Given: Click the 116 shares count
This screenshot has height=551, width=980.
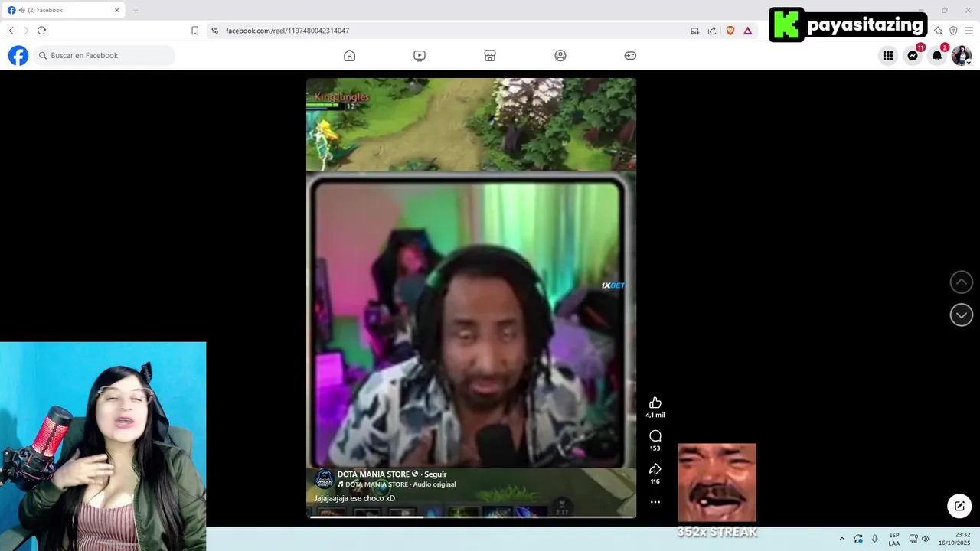Looking at the screenshot, I should (655, 481).
